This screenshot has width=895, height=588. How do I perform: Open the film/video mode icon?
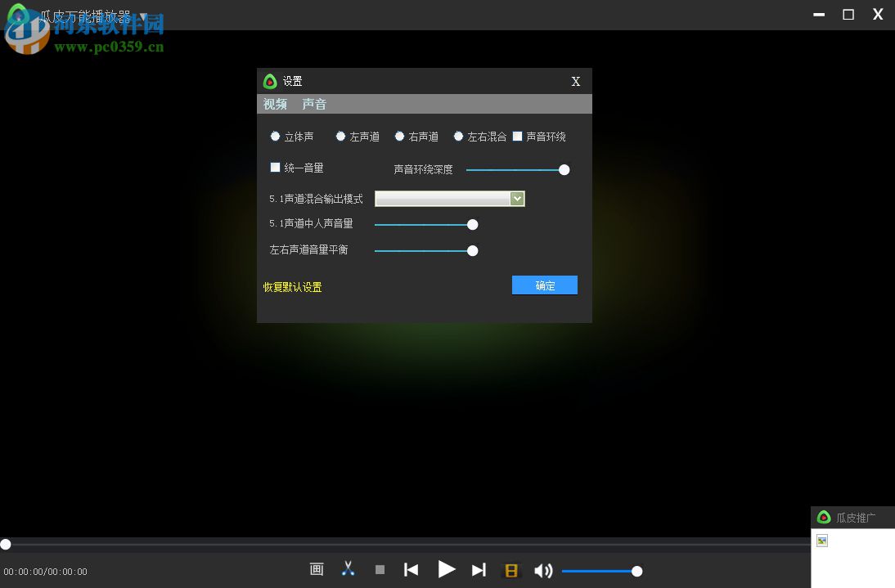(511, 570)
